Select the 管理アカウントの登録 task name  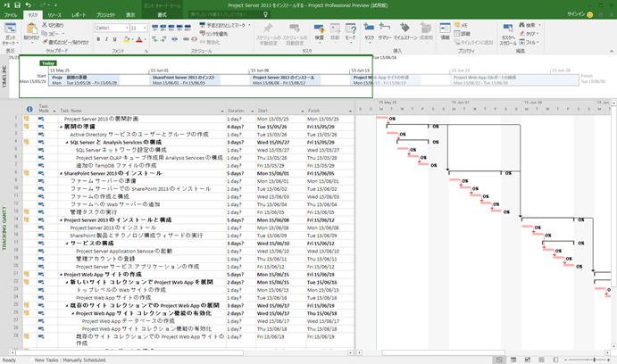tap(105, 259)
